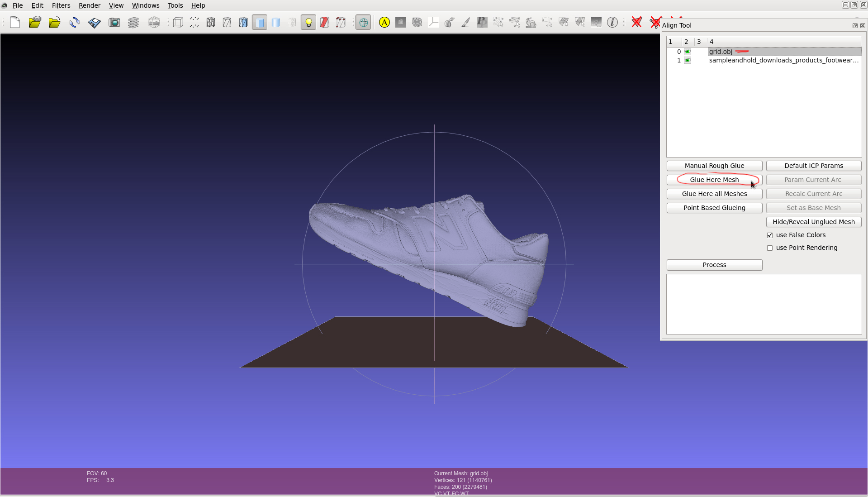Viewport: 868px width, 497px height.
Task: Open the Align tool (yellow A icon)
Action: point(384,22)
